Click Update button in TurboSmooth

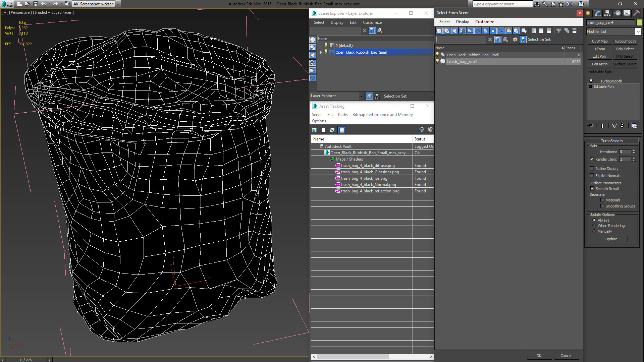pyautogui.click(x=611, y=239)
